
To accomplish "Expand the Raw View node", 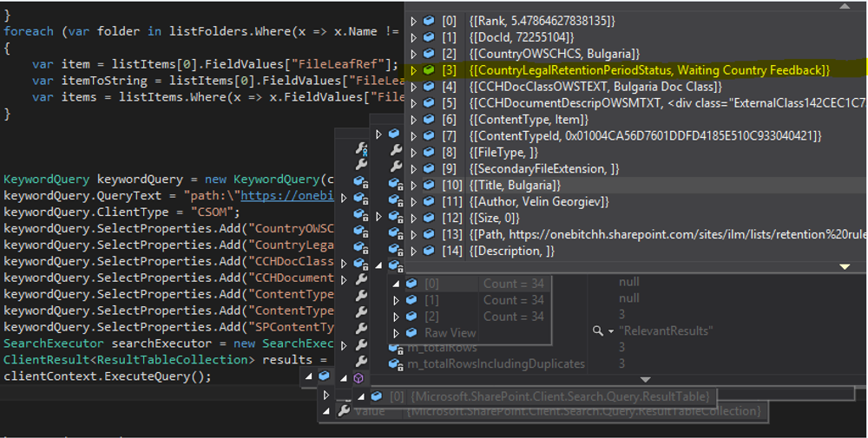I will [396, 333].
